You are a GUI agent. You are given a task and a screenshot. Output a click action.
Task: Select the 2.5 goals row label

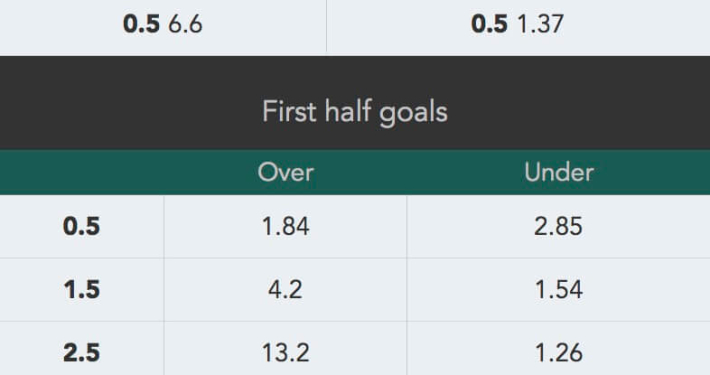82,353
